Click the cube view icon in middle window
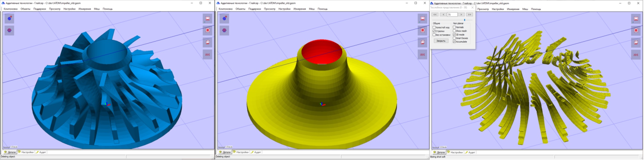The height and width of the screenshot is (160, 644). pos(422,42)
